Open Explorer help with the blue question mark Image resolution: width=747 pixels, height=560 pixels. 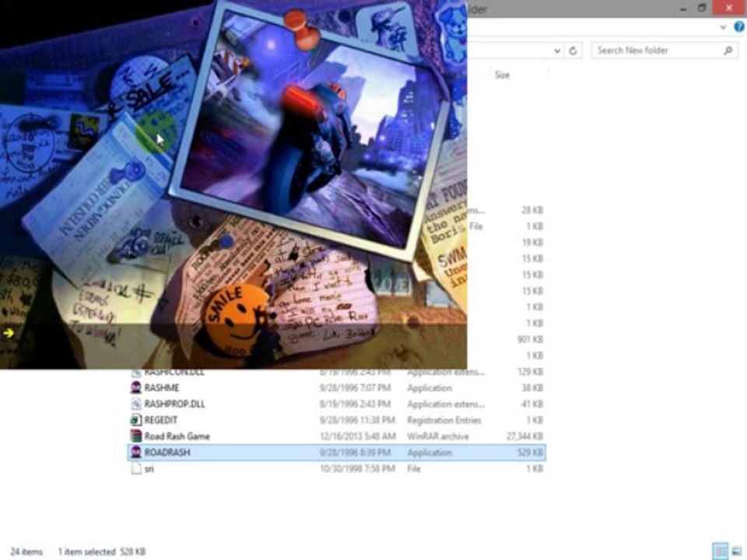[739, 26]
